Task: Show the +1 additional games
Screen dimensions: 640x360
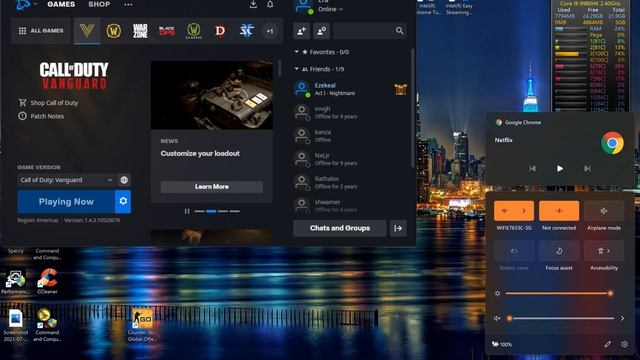Action: 270,31
